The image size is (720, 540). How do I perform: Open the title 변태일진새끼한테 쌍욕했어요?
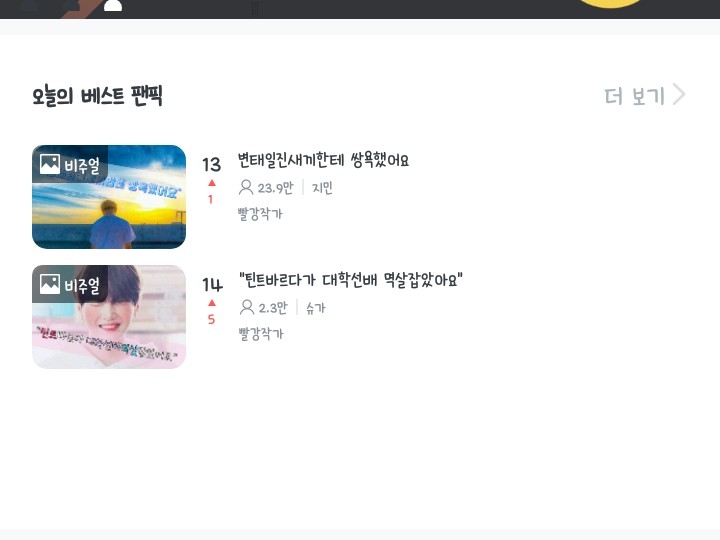(x=323, y=160)
